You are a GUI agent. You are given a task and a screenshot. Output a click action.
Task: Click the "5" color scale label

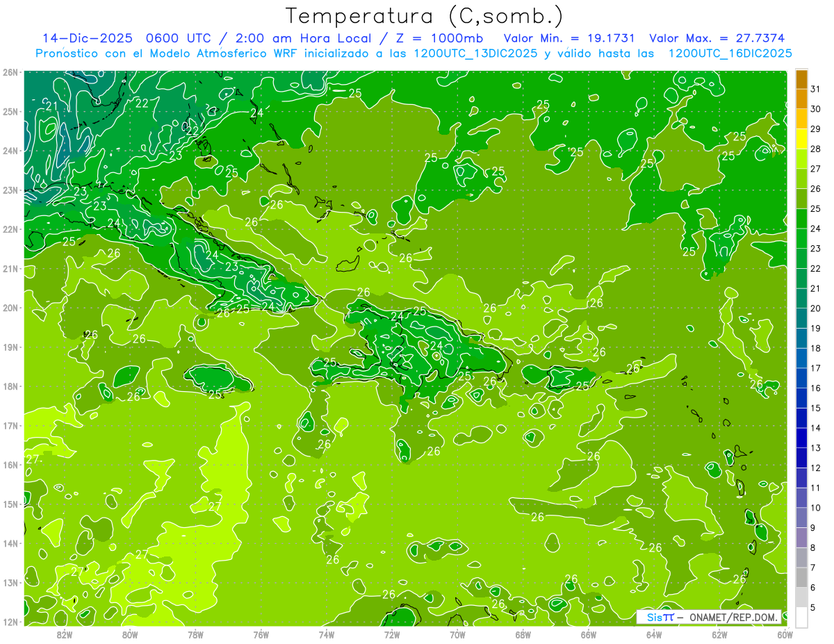pos(813,608)
